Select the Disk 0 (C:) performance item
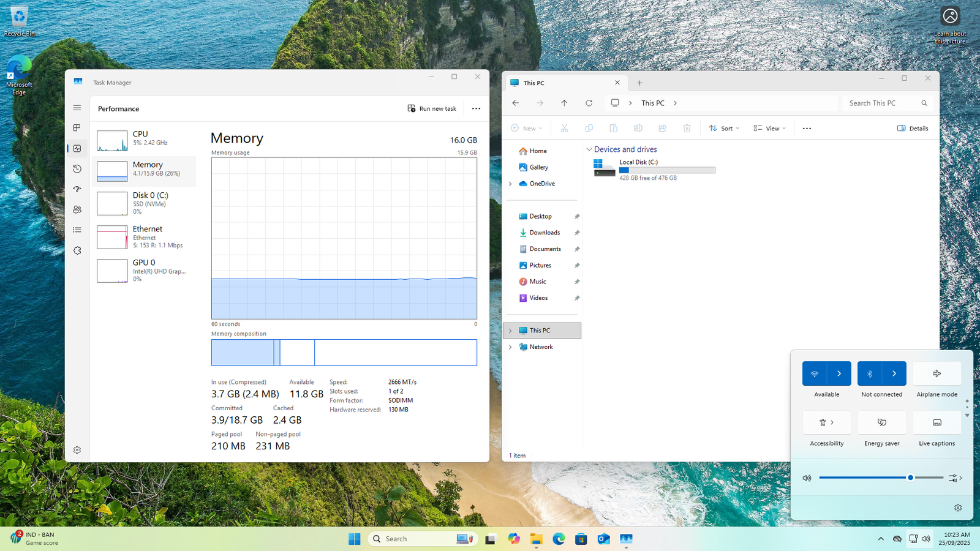980x551 pixels. tap(145, 203)
